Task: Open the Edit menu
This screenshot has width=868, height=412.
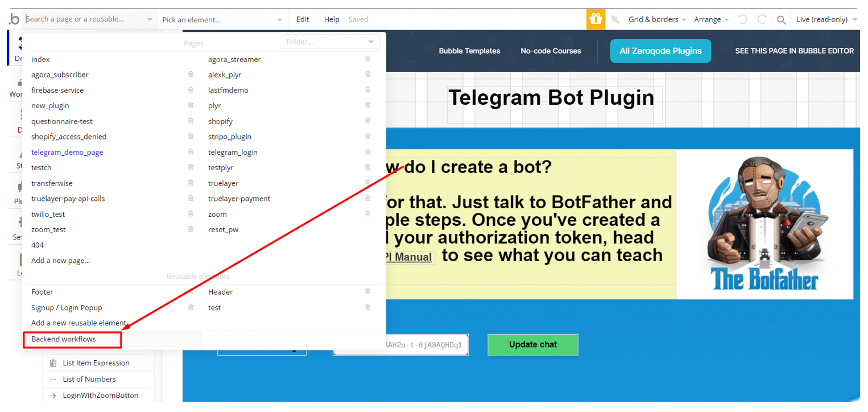Action: [303, 19]
